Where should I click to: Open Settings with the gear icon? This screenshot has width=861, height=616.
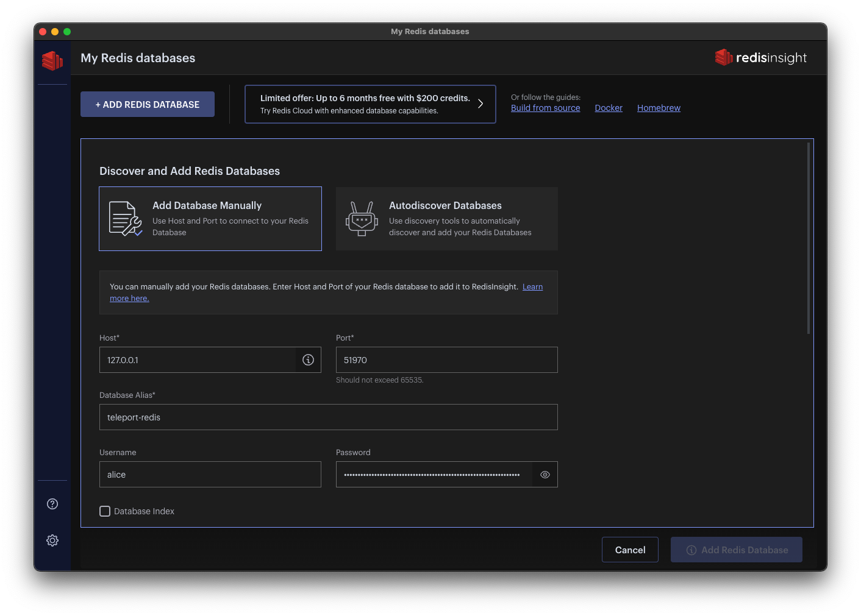tap(52, 540)
